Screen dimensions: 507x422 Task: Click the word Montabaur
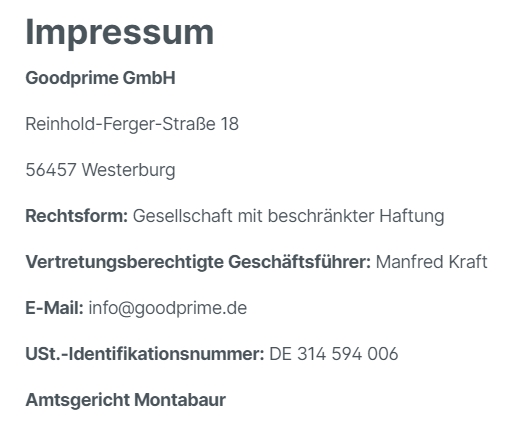[x=180, y=400]
